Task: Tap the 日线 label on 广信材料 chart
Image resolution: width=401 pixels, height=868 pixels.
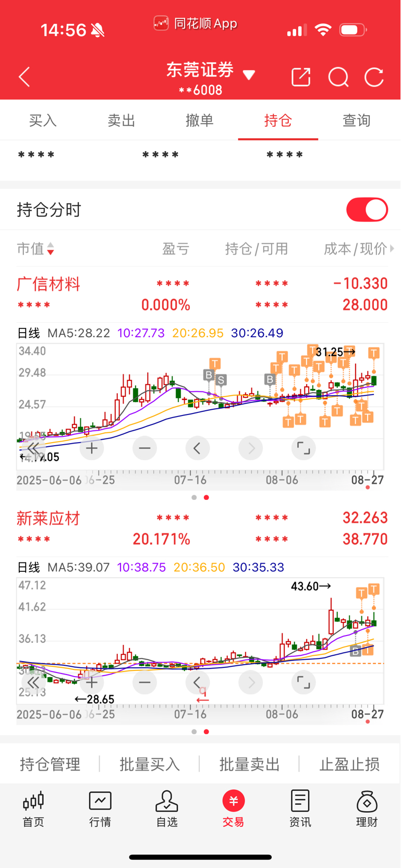Action: click(28, 333)
